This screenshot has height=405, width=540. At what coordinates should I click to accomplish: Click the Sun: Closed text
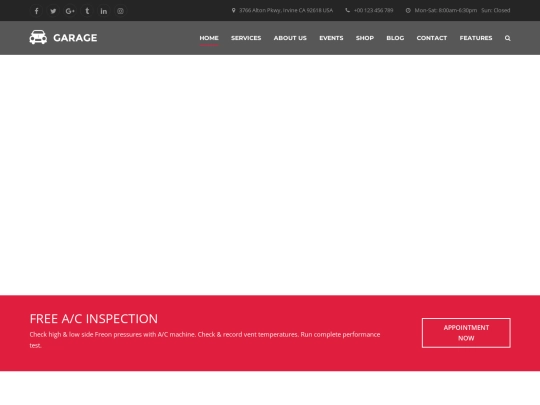496,10
